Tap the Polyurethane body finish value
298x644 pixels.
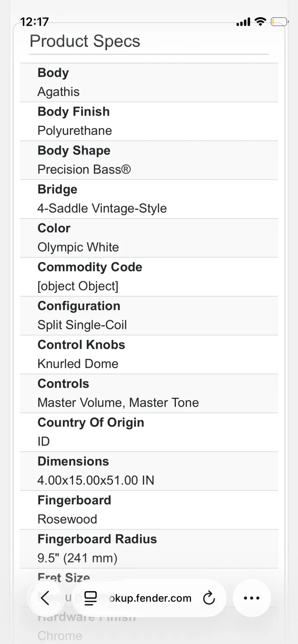[75, 131]
